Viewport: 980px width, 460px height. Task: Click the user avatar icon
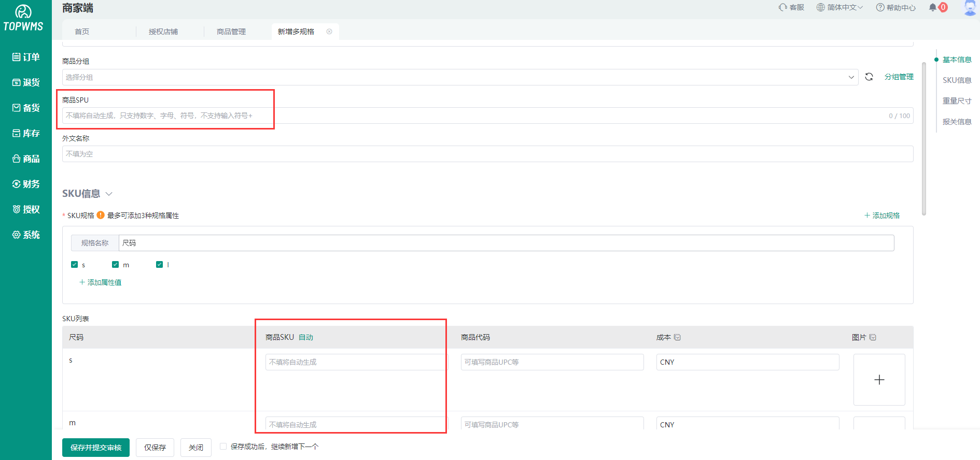pyautogui.click(x=970, y=8)
